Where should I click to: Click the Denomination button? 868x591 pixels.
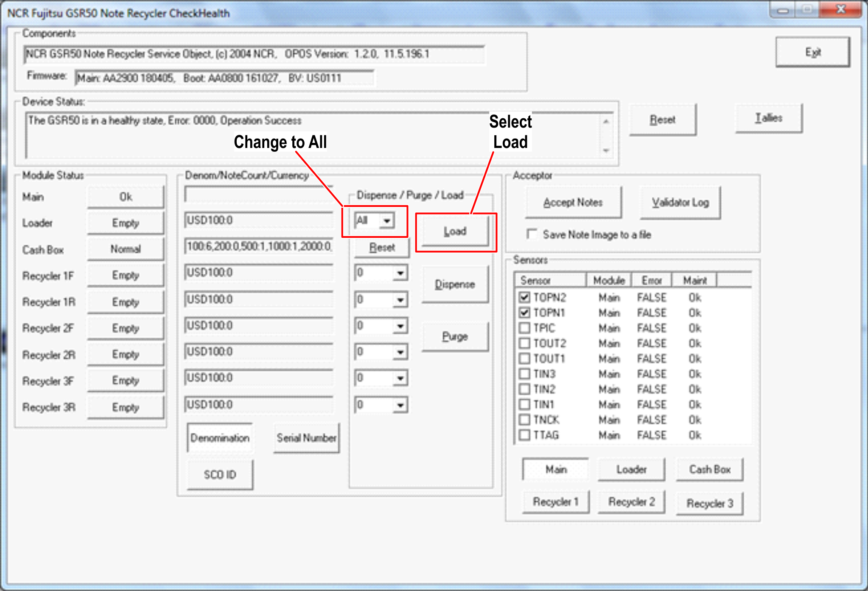220,438
